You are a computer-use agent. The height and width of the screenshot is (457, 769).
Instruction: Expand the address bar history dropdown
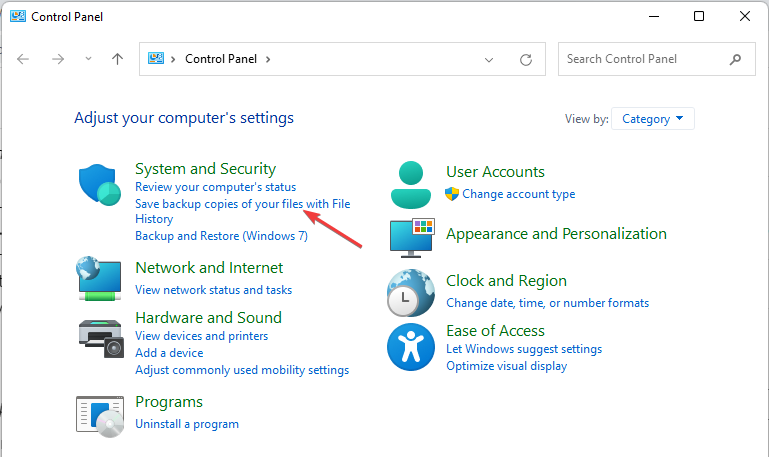tap(489, 60)
